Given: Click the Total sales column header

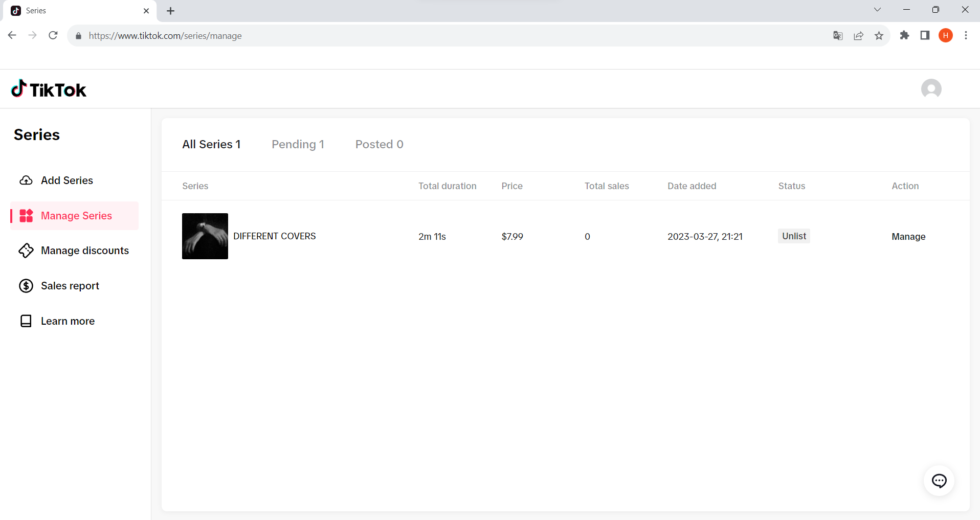Looking at the screenshot, I should pos(607,186).
